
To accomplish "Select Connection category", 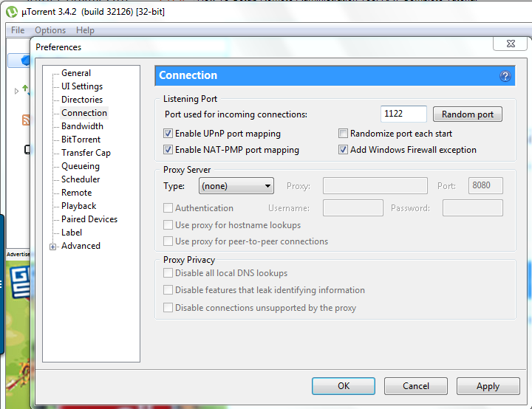I will click(84, 113).
